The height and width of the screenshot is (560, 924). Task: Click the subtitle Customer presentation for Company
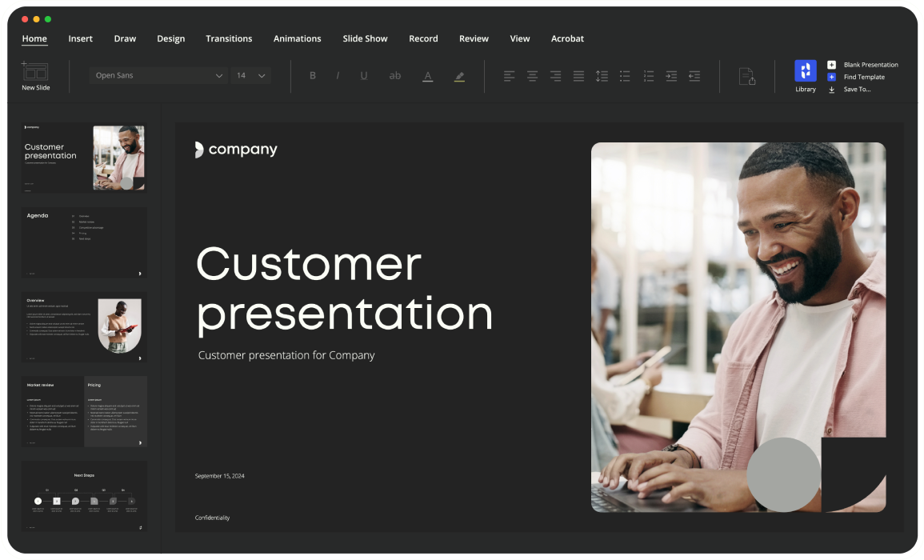click(286, 355)
